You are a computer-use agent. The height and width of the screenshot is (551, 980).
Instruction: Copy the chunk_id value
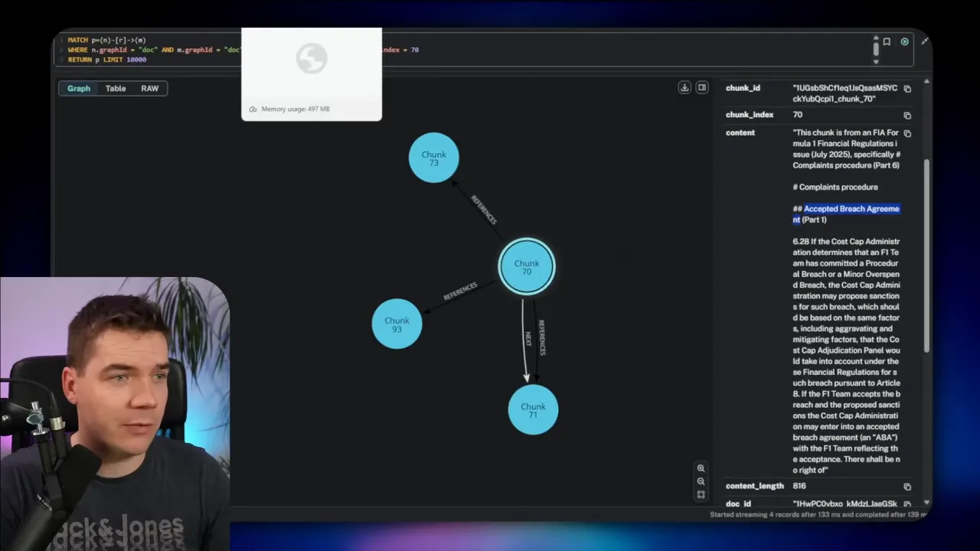point(907,89)
